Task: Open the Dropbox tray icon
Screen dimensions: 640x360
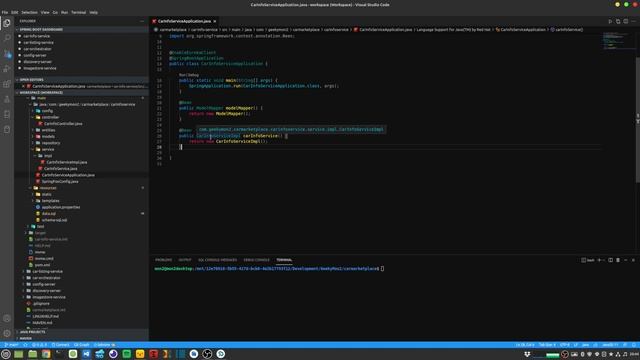Action: coord(527,354)
